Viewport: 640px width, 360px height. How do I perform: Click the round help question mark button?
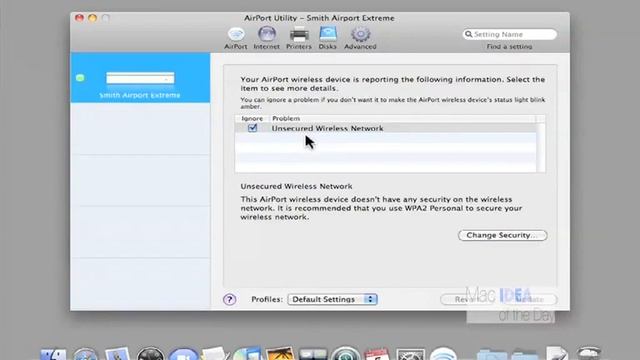(229, 300)
